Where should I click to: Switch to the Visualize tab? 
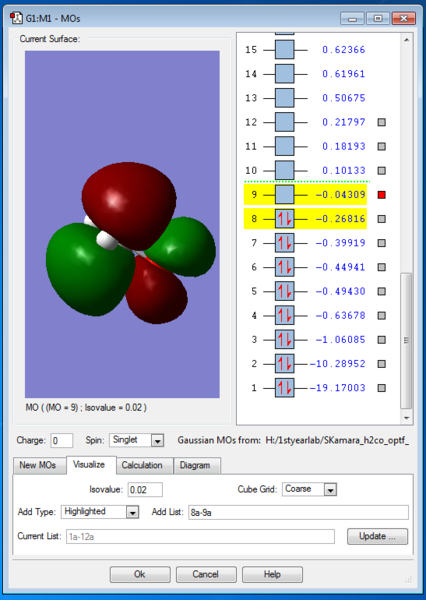pyautogui.click(x=89, y=465)
